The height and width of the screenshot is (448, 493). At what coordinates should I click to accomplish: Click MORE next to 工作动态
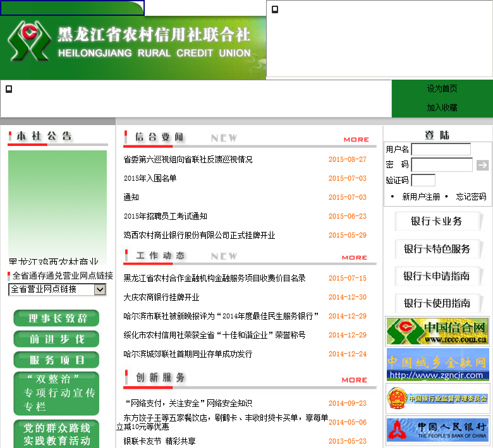coord(355,257)
